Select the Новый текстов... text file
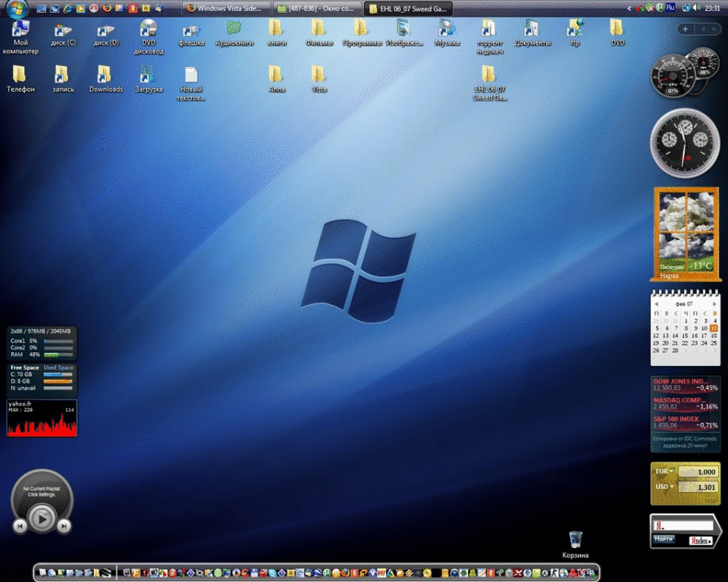The image size is (728, 582). (x=191, y=84)
